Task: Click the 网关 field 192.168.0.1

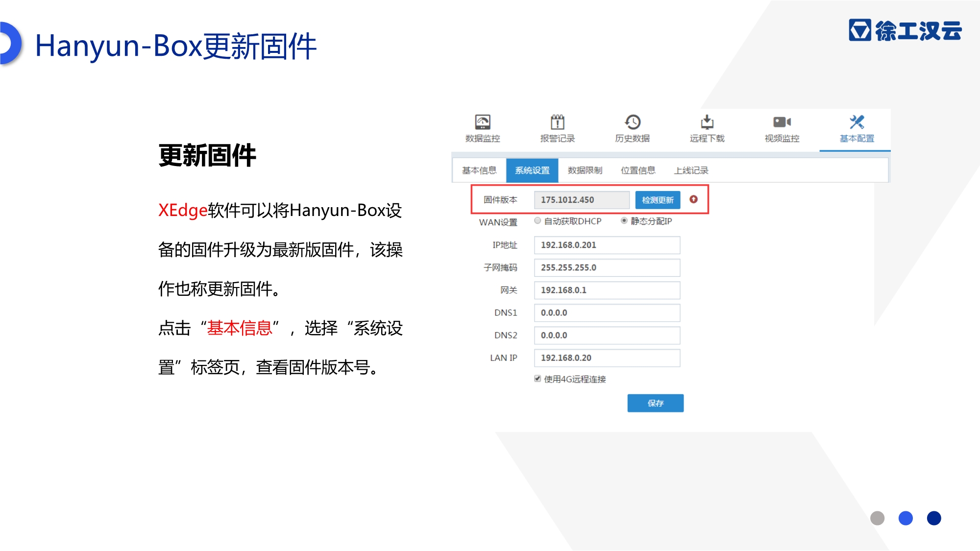Action: tap(607, 290)
